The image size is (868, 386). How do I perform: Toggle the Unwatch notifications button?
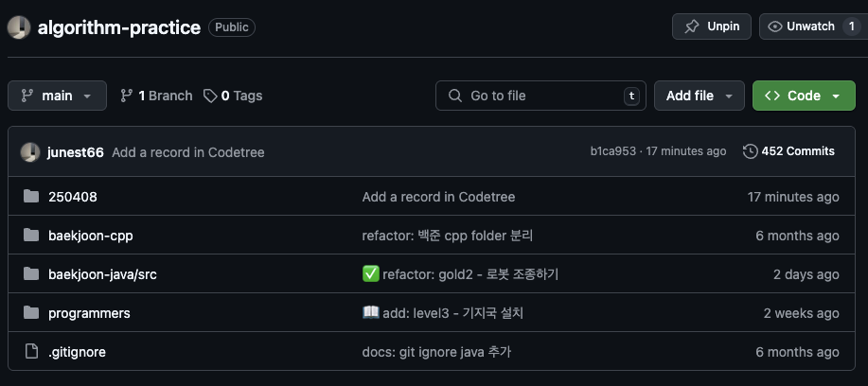click(x=812, y=26)
